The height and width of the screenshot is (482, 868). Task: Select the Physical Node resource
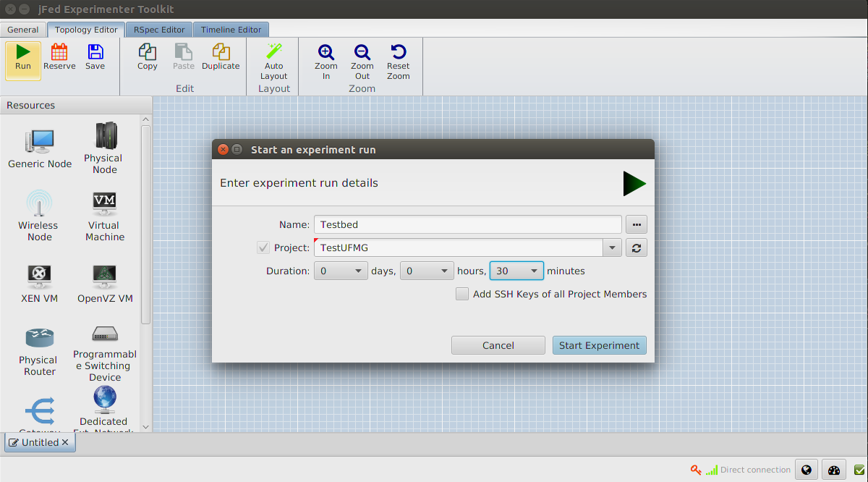point(105,148)
